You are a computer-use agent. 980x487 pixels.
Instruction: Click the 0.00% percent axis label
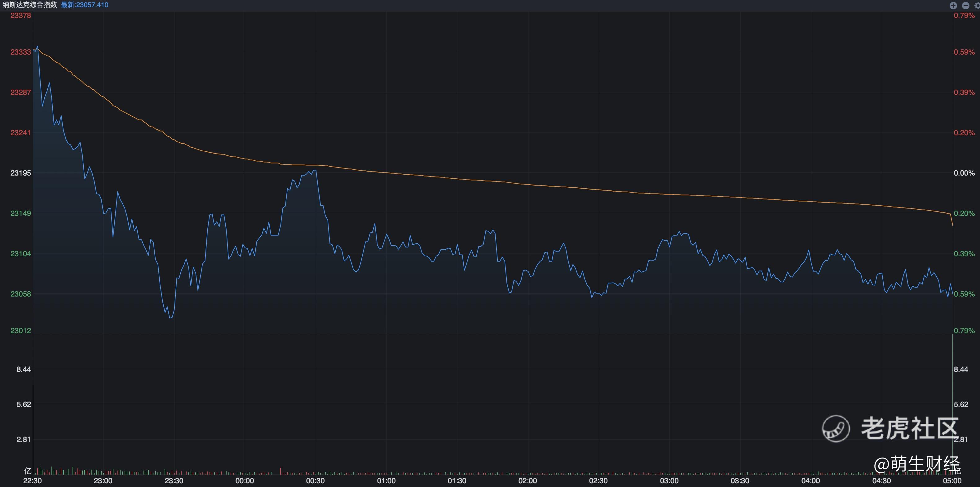tap(964, 173)
